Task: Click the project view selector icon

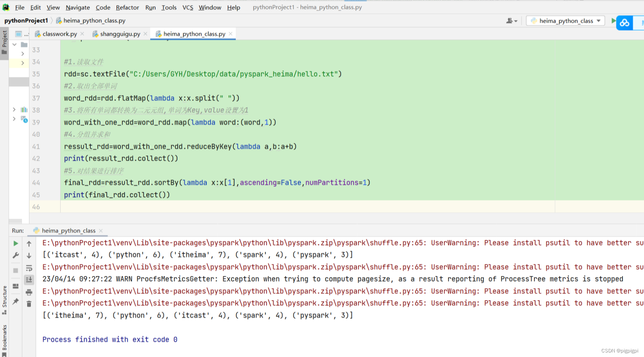Action: coord(18,34)
